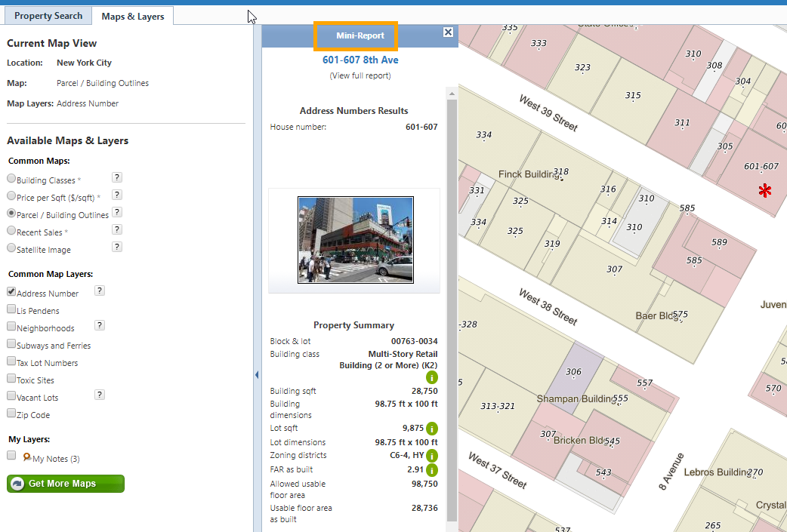This screenshot has width=787, height=532.
Task: Uncheck the Address Number layer
Action: [11, 291]
